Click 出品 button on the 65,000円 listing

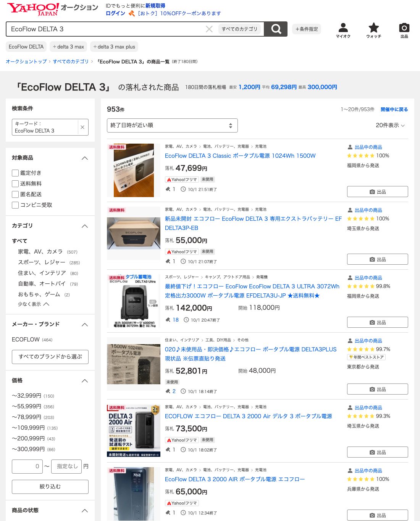377,515
